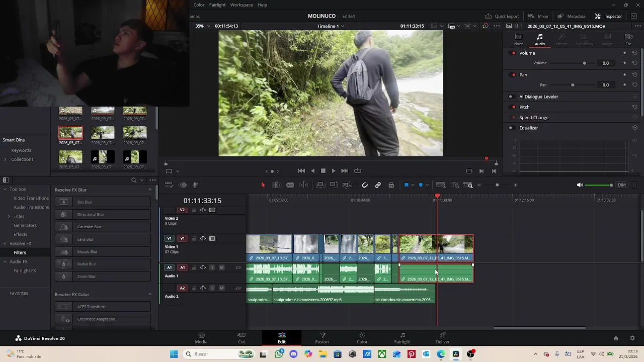Viewport: 644px width, 362px height.
Task: Toggle timeline snapping magnet icon
Action: pyautogui.click(x=365, y=185)
